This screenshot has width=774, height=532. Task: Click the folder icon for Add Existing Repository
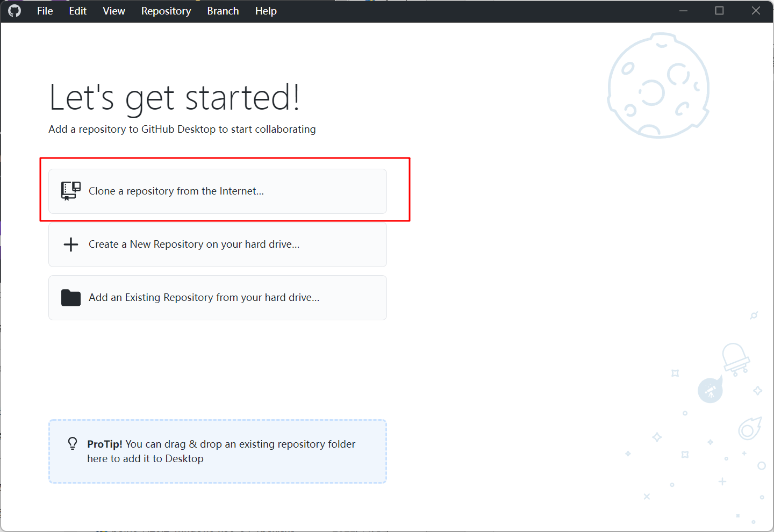(x=70, y=298)
